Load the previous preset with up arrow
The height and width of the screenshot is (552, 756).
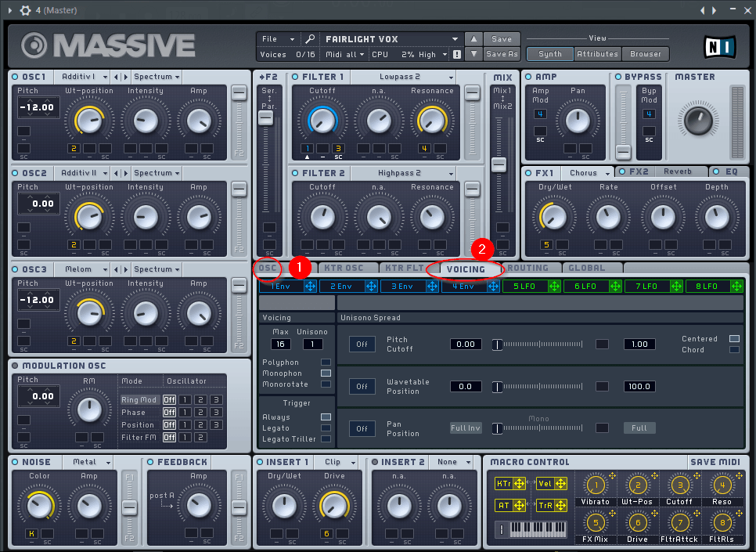tap(473, 39)
